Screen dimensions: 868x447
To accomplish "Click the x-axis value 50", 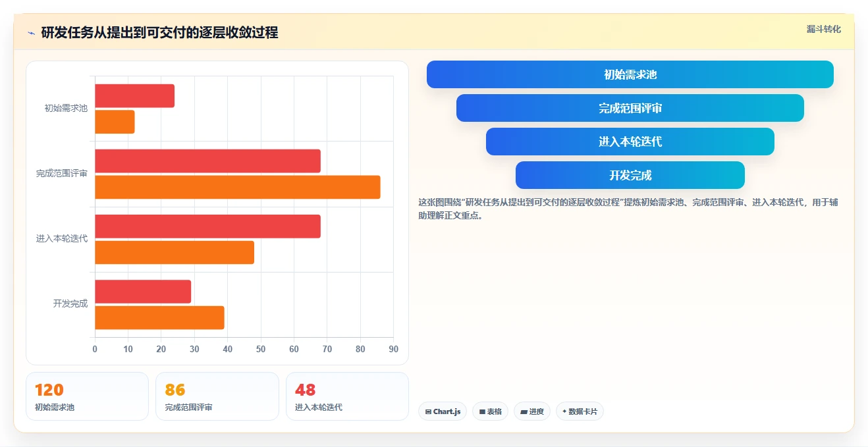I will pos(261,349).
